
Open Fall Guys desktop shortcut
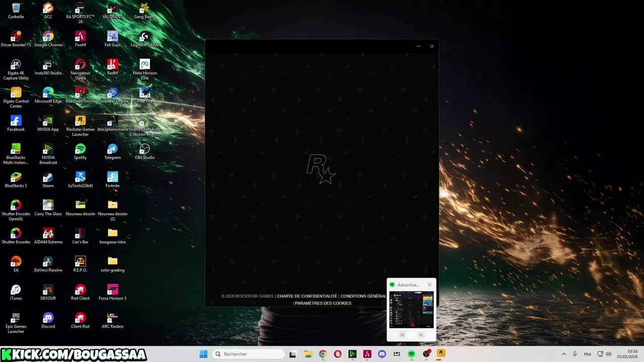pyautogui.click(x=113, y=39)
